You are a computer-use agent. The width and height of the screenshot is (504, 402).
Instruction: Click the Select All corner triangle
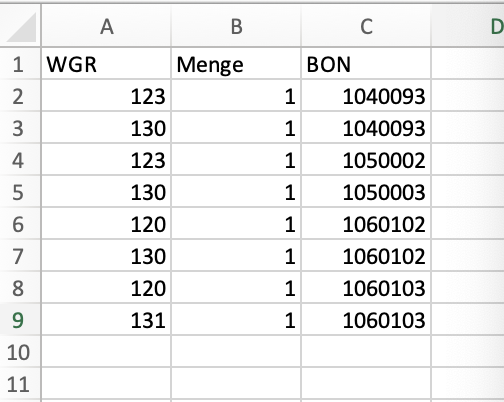(21, 27)
